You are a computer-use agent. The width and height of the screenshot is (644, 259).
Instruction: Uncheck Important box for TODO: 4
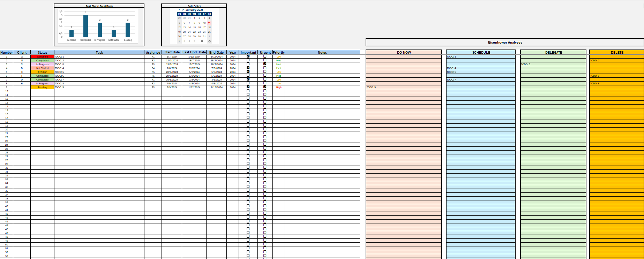248,68
